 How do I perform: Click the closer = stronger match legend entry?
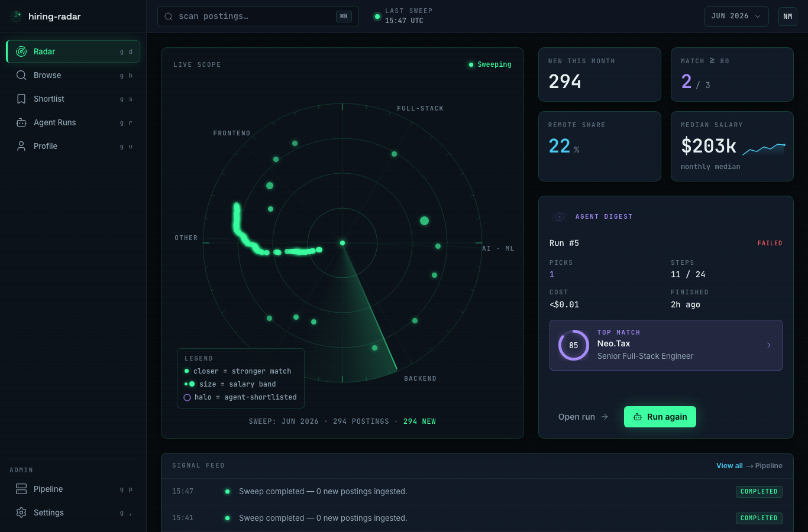(238, 371)
